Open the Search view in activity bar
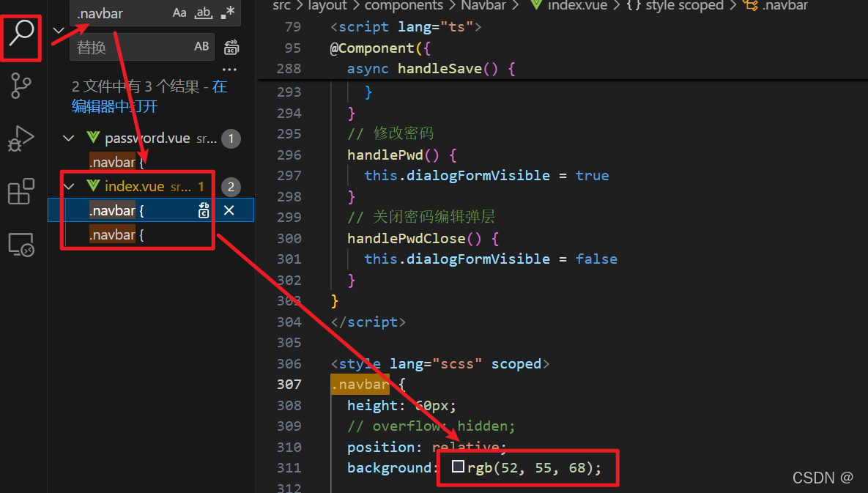This screenshot has height=493, width=868. point(21,34)
